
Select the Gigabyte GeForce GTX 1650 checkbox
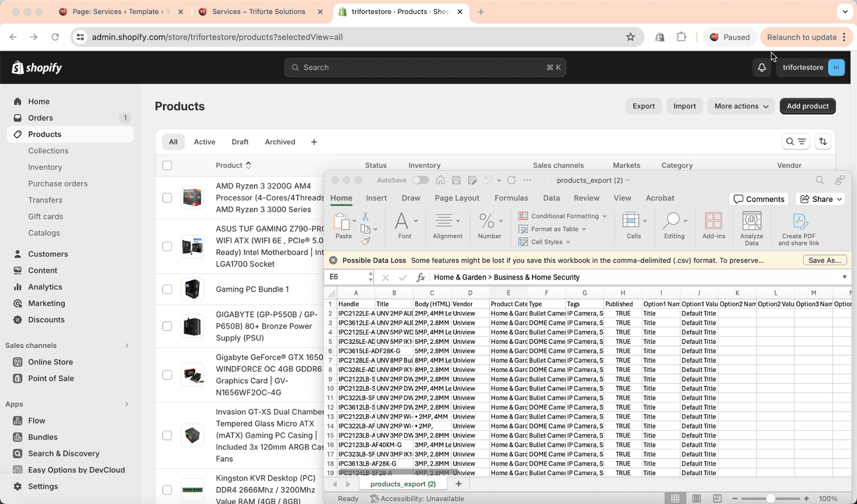tap(167, 375)
